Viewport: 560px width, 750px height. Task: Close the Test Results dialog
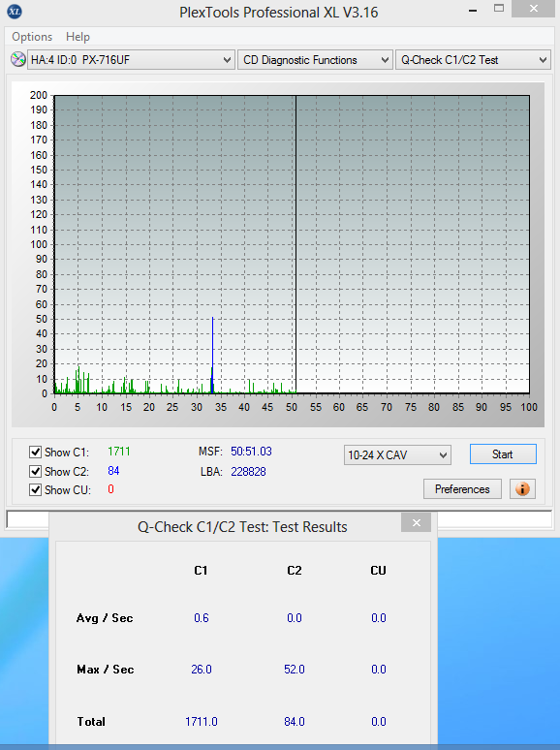point(416,523)
